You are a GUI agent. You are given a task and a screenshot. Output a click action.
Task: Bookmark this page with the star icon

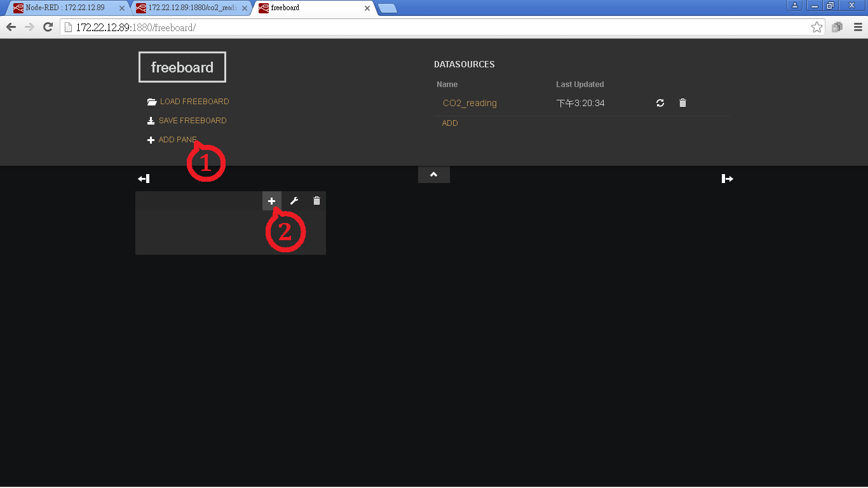pyautogui.click(x=817, y=27)
